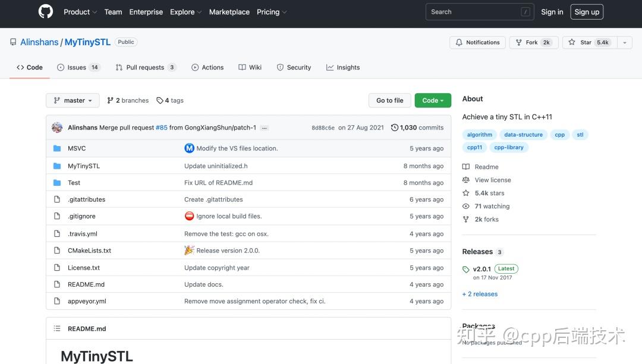Open the + 2 releases link
This screenshot has width=642, height=364.
point(480,294)
